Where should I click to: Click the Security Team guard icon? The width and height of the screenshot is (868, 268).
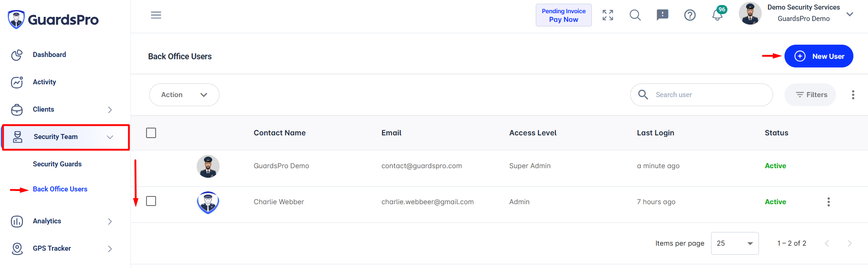point(18,137)
